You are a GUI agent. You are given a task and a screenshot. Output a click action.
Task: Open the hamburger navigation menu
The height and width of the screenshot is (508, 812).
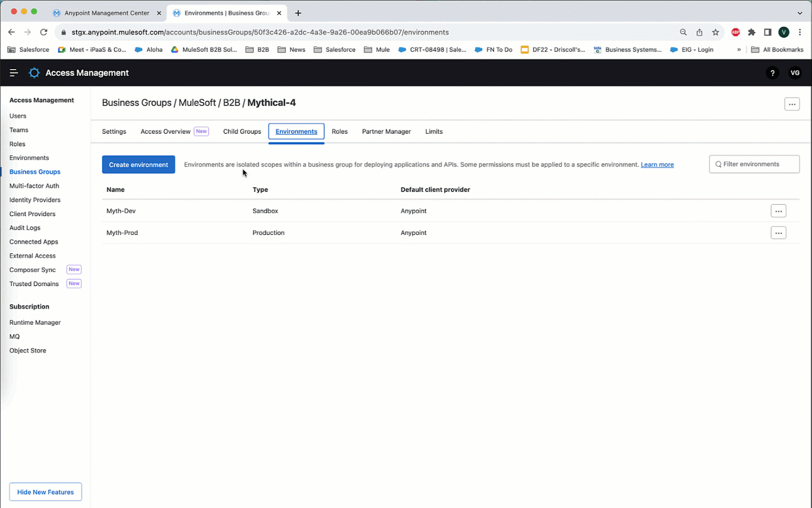[x=14, y=73]
